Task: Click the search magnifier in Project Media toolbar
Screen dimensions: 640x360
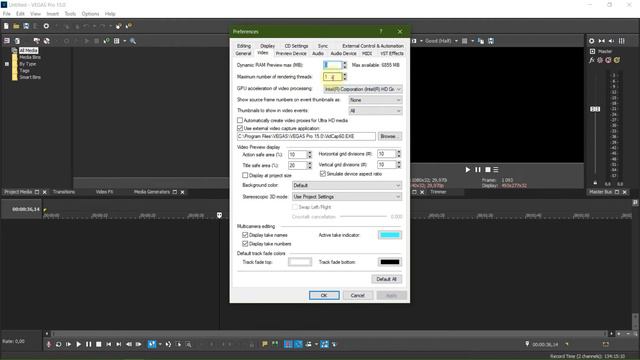Action: pos(133,41)
